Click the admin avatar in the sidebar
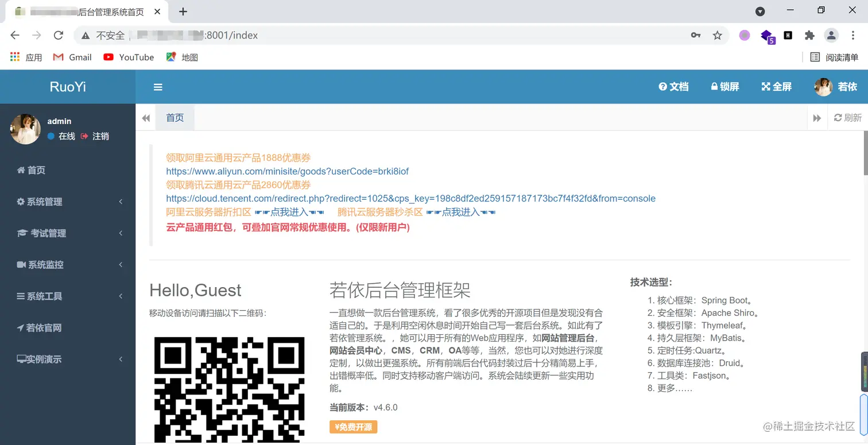This screenshot has height=445, width=868. tap(25, 129)
